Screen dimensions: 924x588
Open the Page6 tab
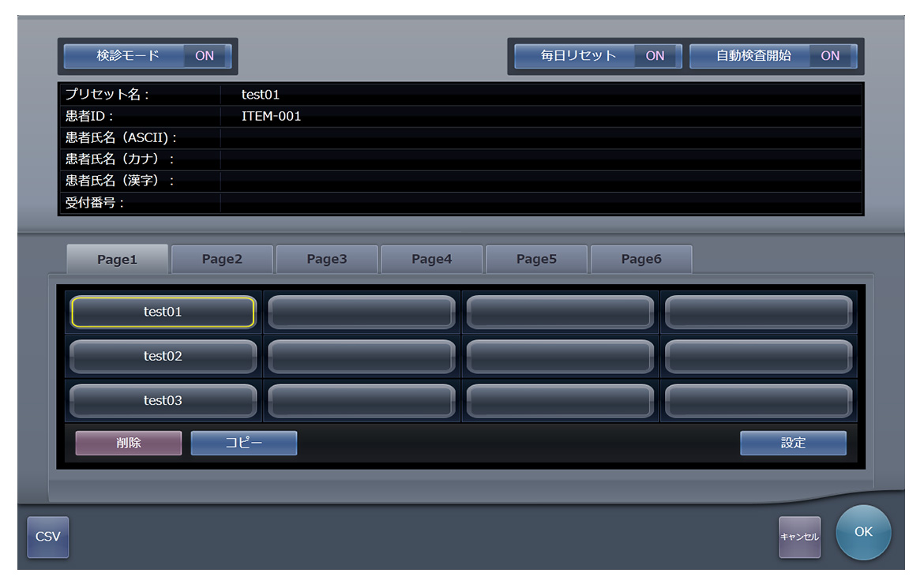[x=641, y=259]
